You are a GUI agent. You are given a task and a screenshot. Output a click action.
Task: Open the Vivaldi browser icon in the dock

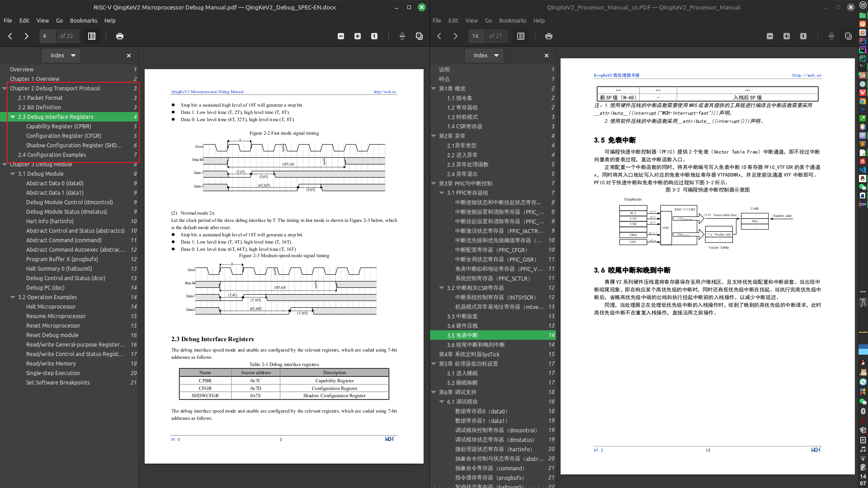tap(863, 93)
